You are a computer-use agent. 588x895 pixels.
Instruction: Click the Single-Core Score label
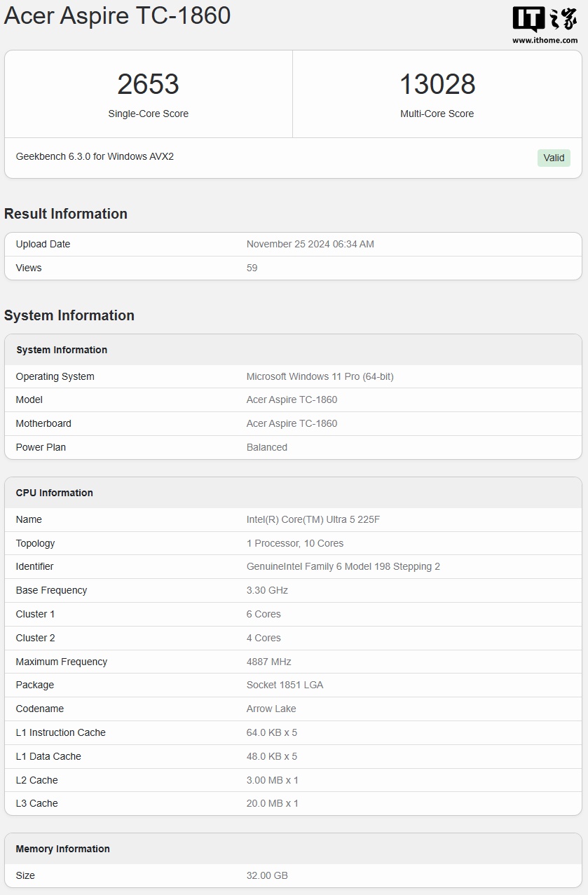click(x=148, y=114)
